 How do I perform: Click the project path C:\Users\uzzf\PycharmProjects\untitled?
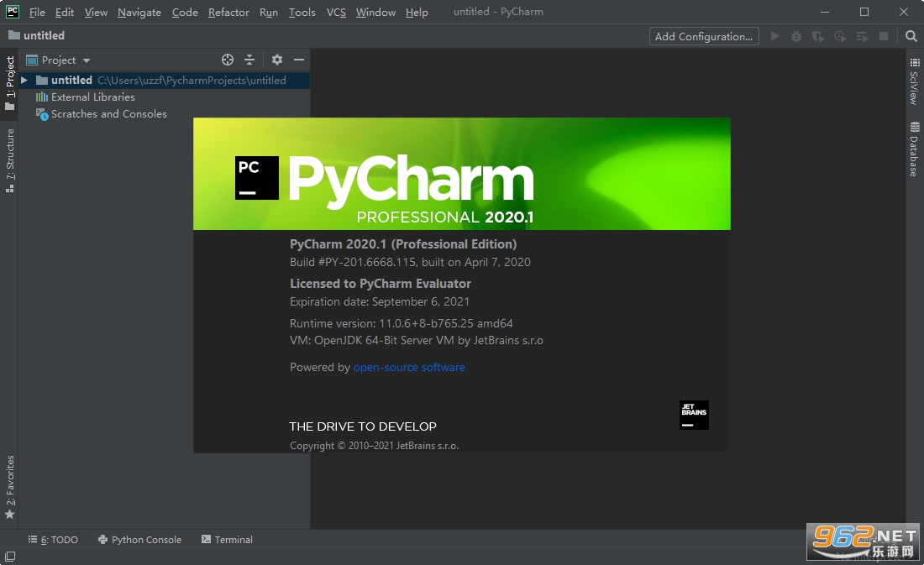192,80
